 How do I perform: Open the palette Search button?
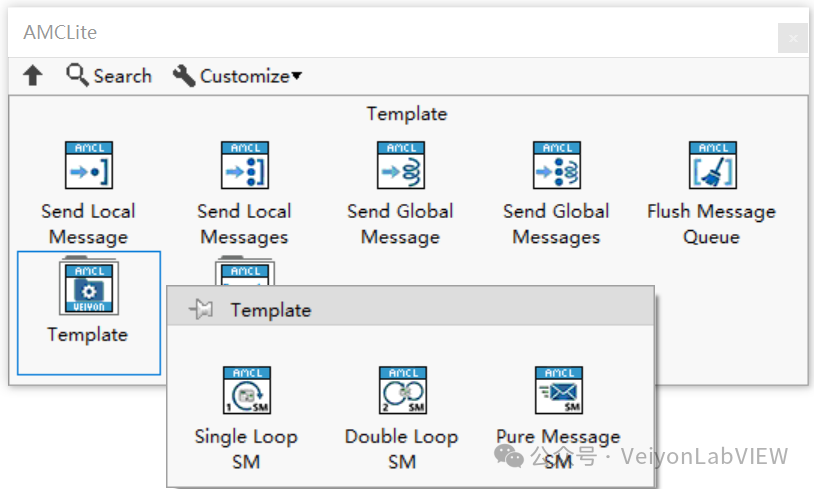109,76
